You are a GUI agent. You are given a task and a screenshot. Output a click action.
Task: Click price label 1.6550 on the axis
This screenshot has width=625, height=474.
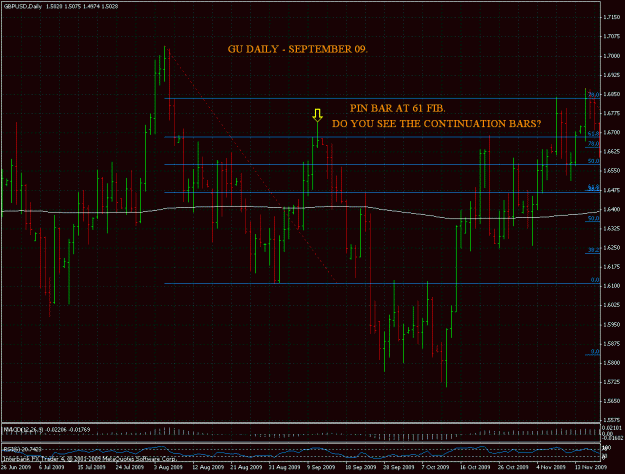click(x=611, y=171)
